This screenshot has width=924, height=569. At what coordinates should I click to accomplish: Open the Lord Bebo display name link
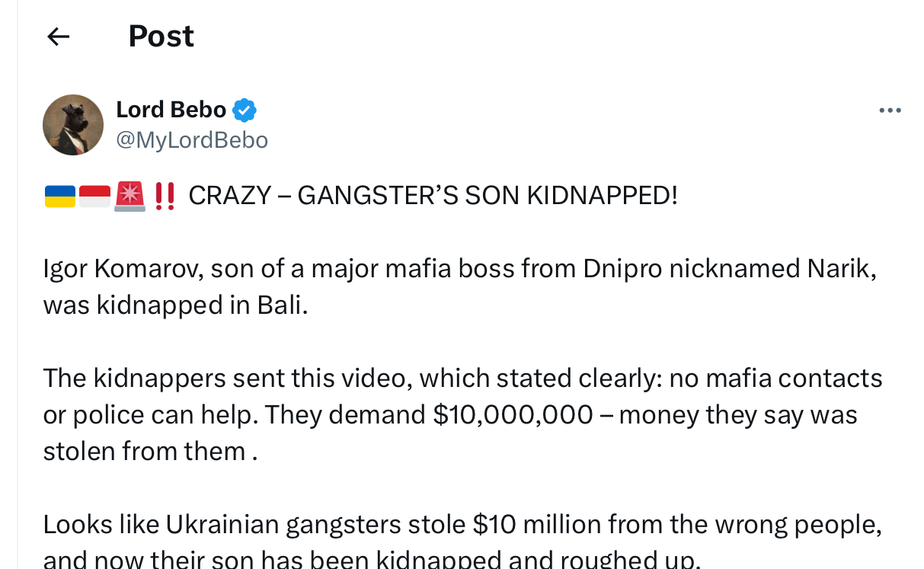tap(171, 110)
